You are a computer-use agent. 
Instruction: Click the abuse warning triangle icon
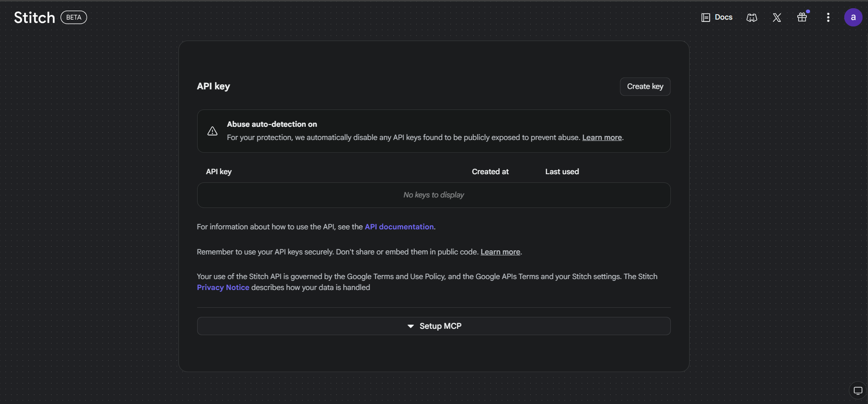(x=212, y=131)
